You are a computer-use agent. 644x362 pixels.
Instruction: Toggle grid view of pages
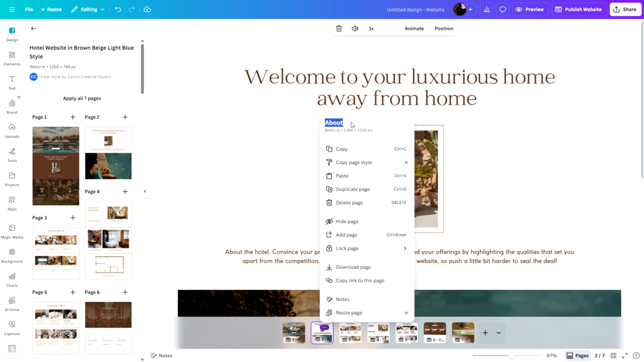(613, 356)
